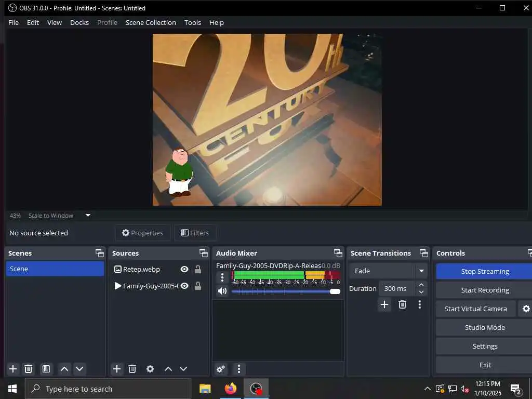The height and width of the screenshot is (399, 532).
Task: Open Windows notification center icon
Action: 515,389
